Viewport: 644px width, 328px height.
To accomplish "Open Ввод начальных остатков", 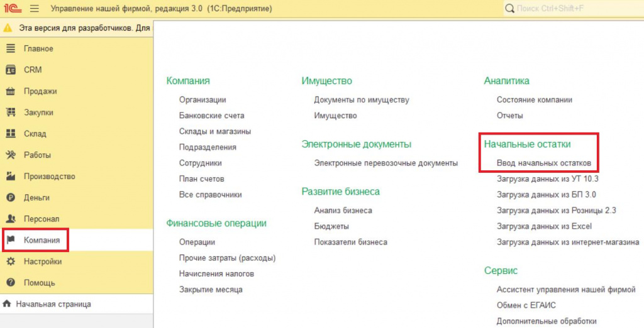I will click(x=544, y=163).
